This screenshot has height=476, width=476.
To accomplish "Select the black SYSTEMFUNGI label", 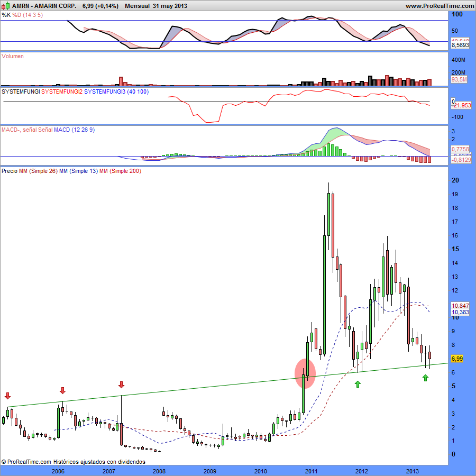I will tap(21, 91).
